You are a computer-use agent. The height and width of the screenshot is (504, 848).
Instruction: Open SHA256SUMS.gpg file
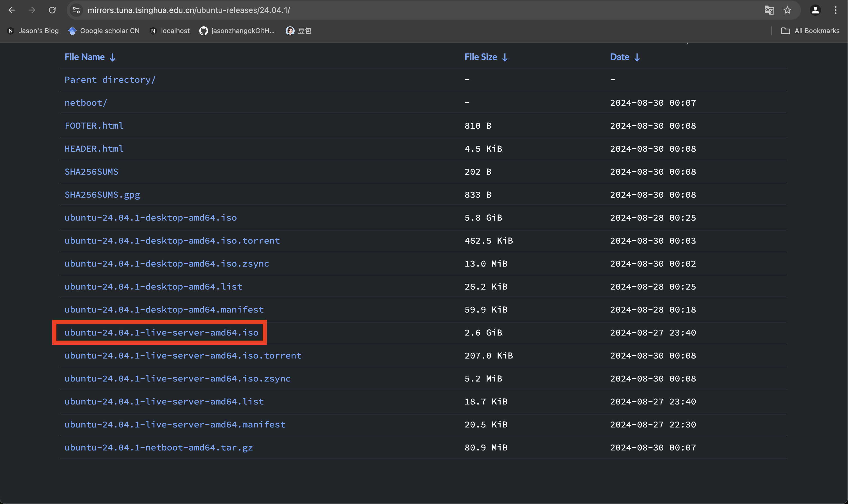click(x=102, y=195)
